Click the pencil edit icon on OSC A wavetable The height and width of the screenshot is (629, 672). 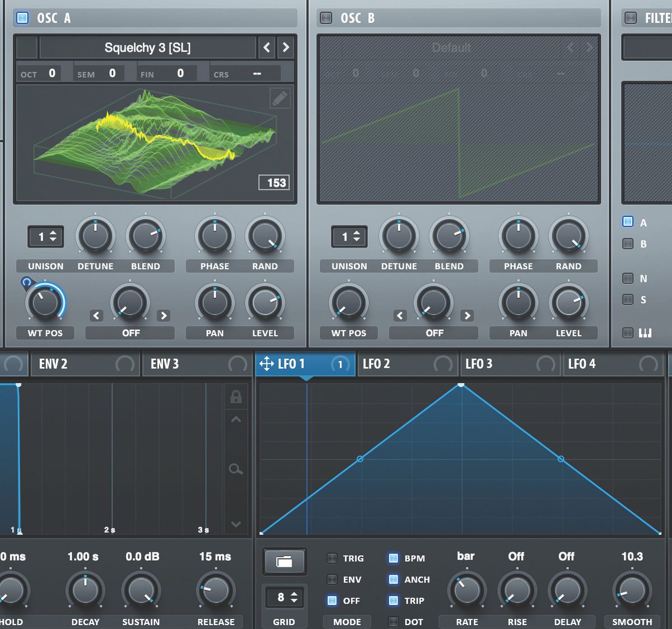(x=280, y=98)
